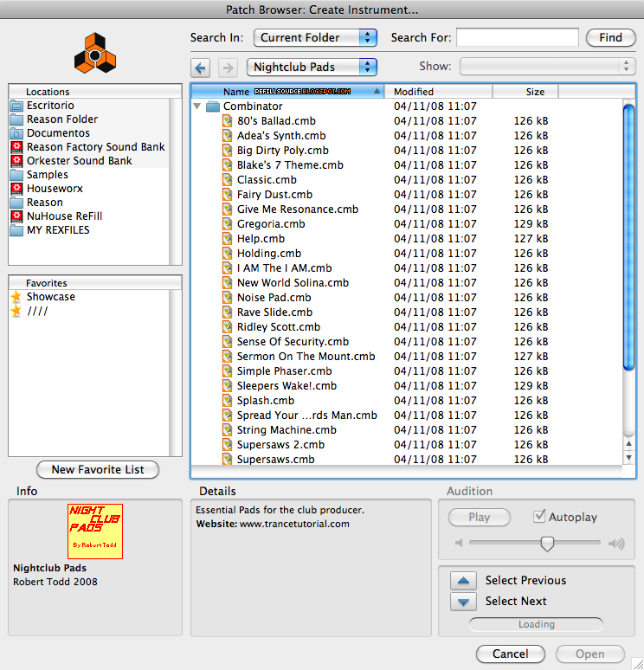Click the Play audition button
The height and width of the screenshot is (670, 644).
tap(479, 517)
